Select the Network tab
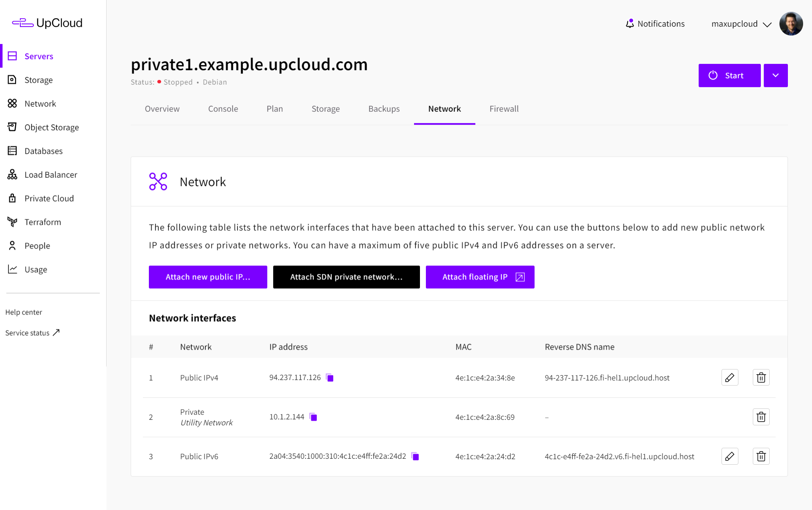Image resolution: width=812 pixels, height=510 pixels. pos(444,109)
